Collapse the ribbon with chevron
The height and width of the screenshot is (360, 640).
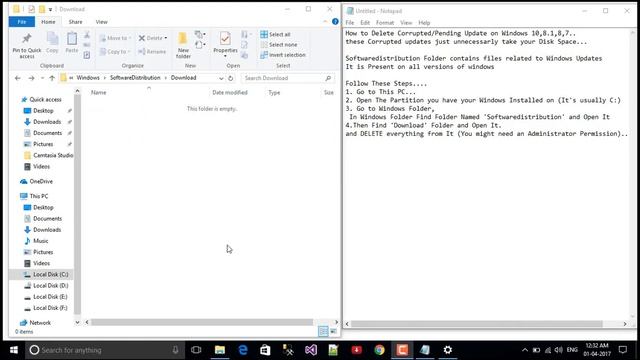[x=325, y=22]
